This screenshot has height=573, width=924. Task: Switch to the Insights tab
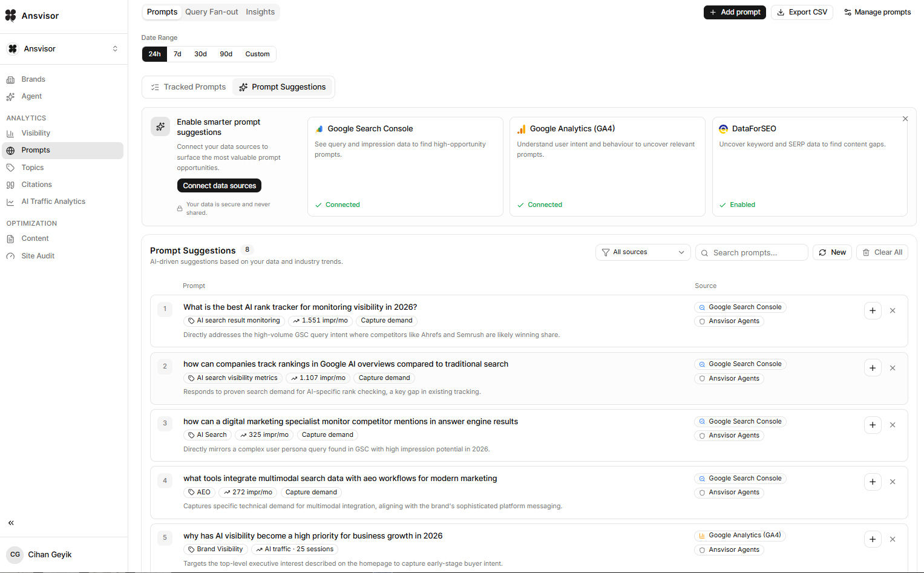click(260, 12)
